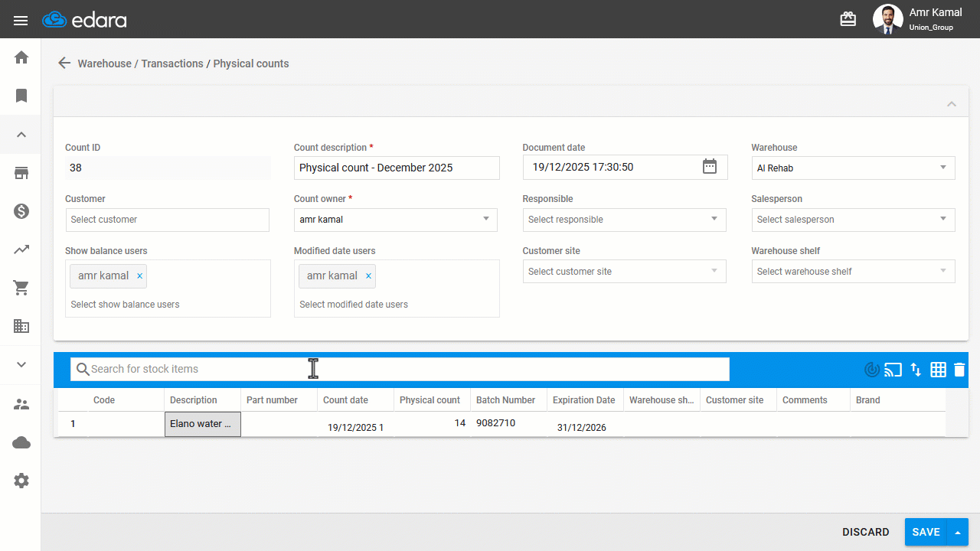Viewport: 980px width, 551px height.
Task: Click the edara cloud logo
Action: tap(84, 20)
